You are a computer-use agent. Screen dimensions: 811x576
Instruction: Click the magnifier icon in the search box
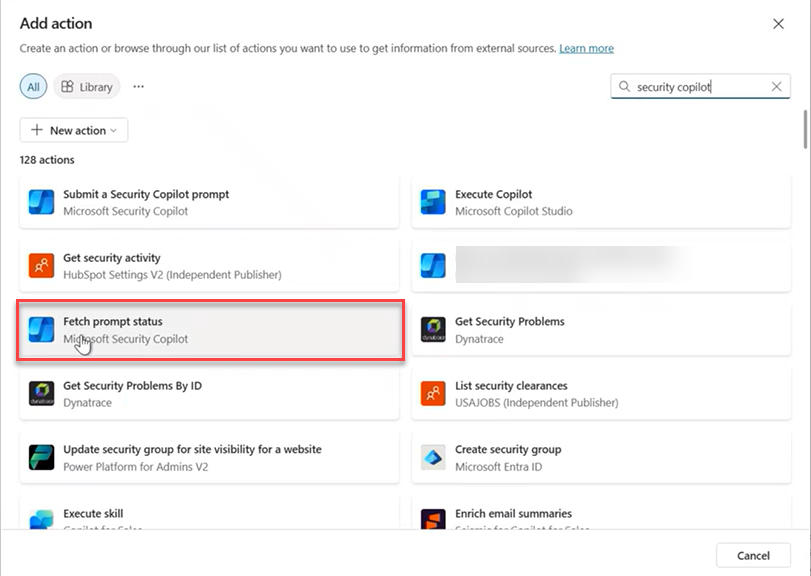625,86
